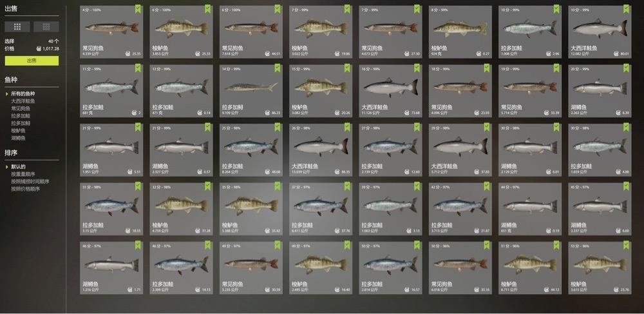Sort fish by 按照价格顺序 price

click(26, 189)
